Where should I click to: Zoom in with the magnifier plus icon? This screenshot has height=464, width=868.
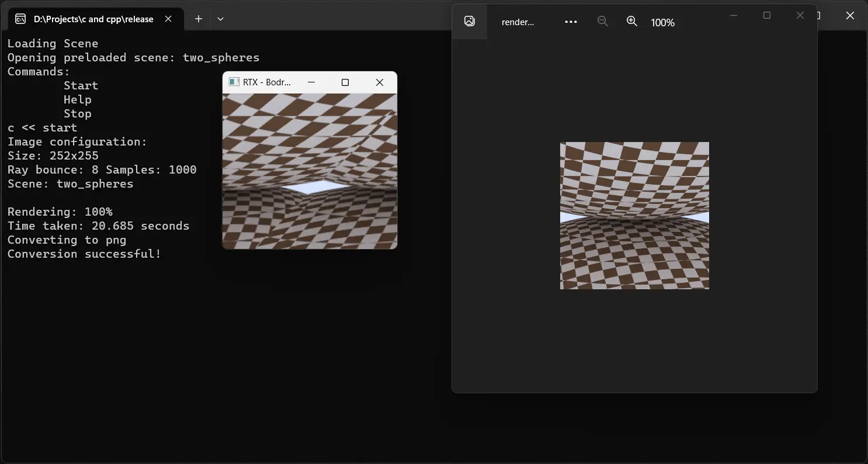point(631,21)
